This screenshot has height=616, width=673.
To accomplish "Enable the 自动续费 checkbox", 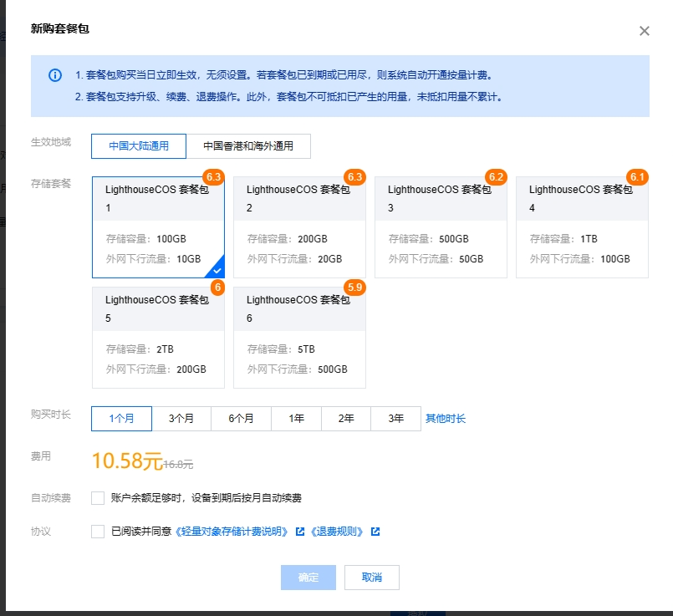I will 98,498.
